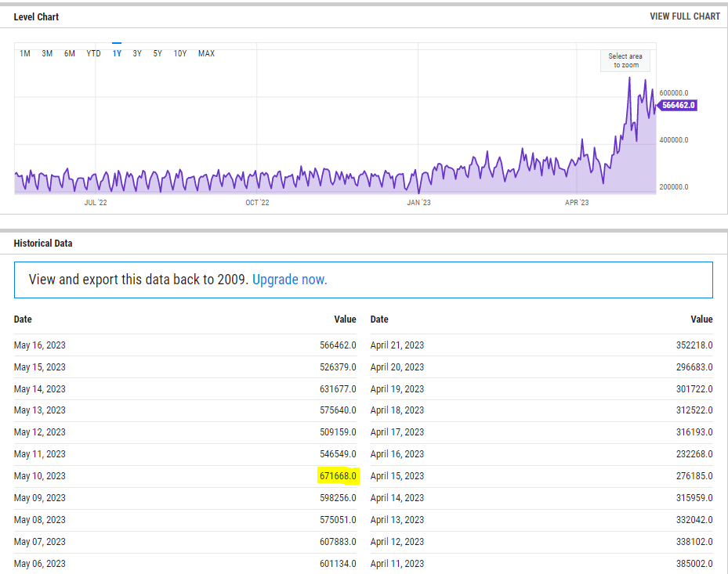Click the JAN '23 axis label
Image resolution: width=728 pixels, height=574 pixels.
tap(418, 203)
